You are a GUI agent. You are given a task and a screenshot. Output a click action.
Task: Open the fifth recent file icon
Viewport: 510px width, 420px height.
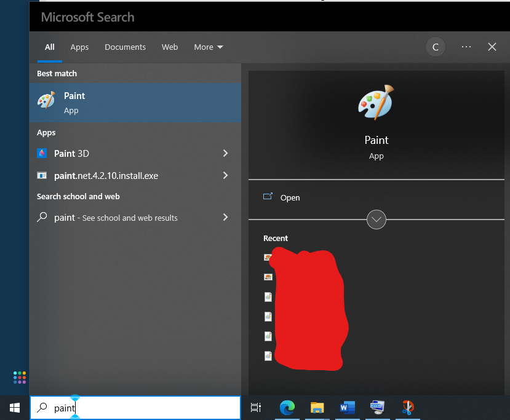tap(268, 336)
